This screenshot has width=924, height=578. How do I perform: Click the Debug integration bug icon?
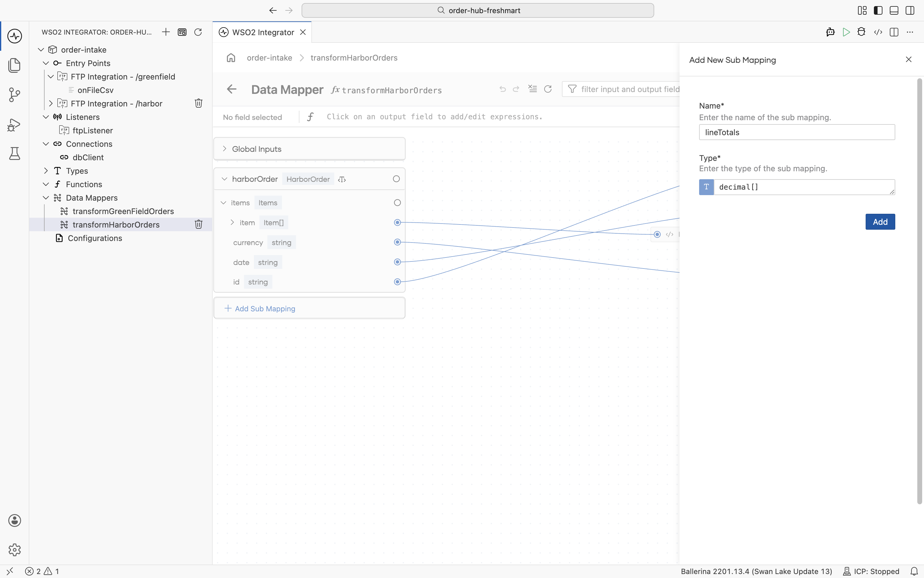(861, 32)
